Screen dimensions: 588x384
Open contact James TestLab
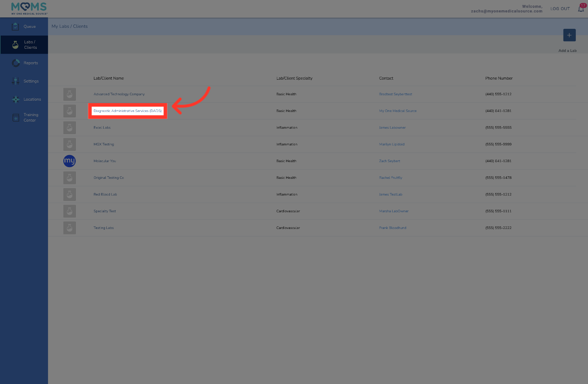tap(391, 194)
